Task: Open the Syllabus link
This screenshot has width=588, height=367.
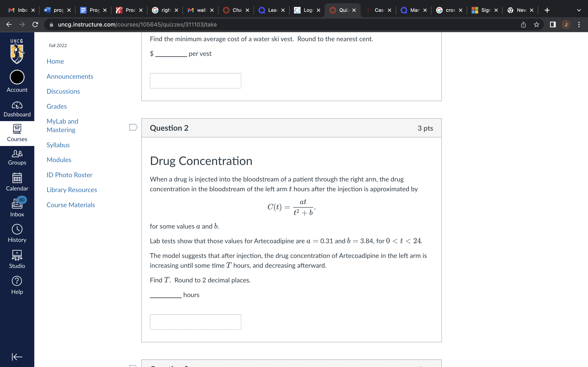Action: click(58, 145)
